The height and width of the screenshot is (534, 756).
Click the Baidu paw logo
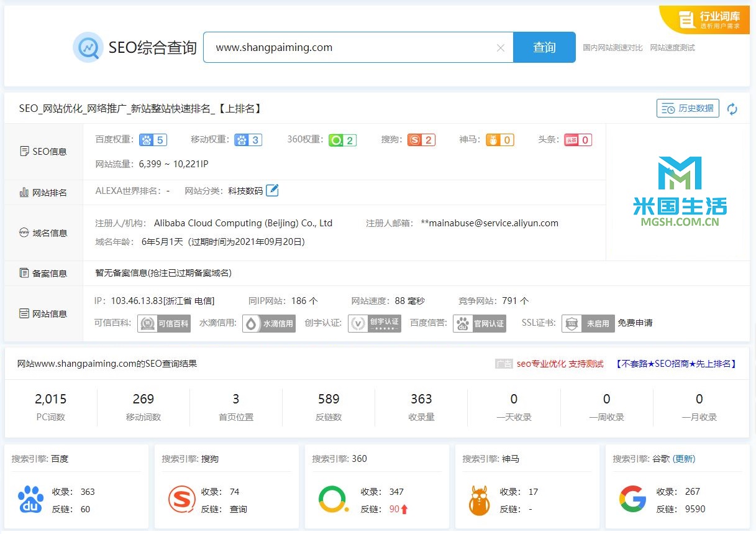pos(31,500)
